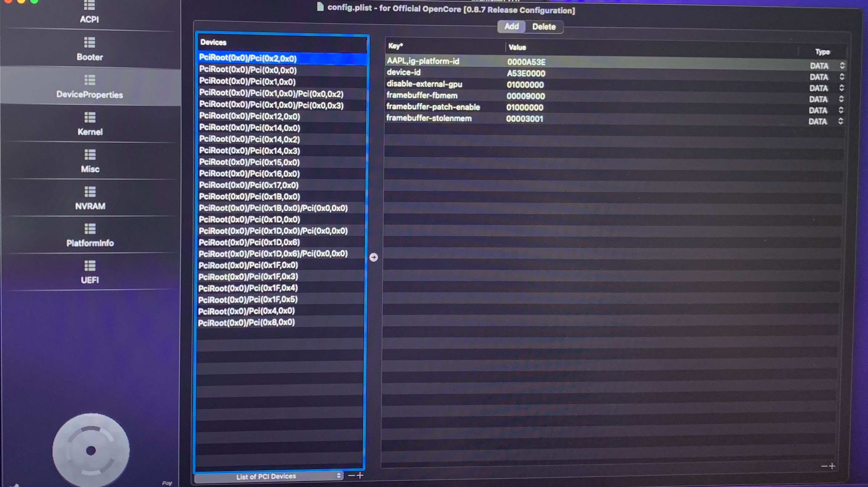Open the List of PCI Devices dropdown
The image size is (868, 487).
pyautogui.click(x=269, y=476)
